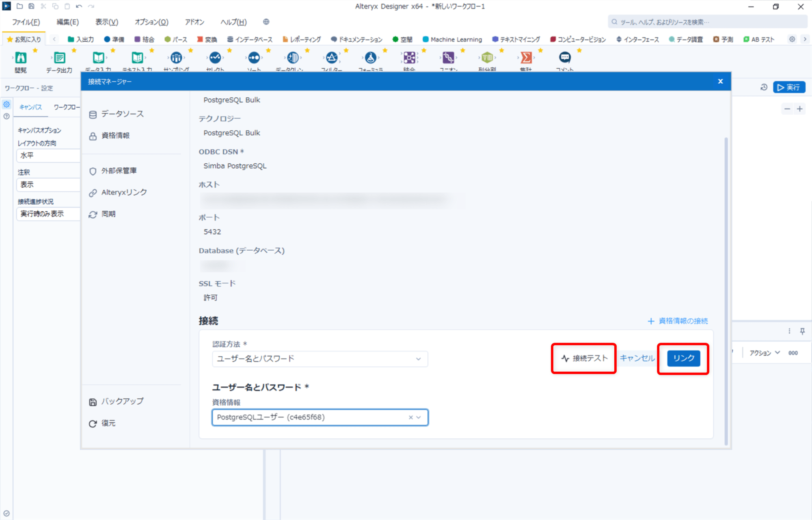Open the 表示(V) menu
This screenshot has height=520, width=812.
(x=107, y=22)
